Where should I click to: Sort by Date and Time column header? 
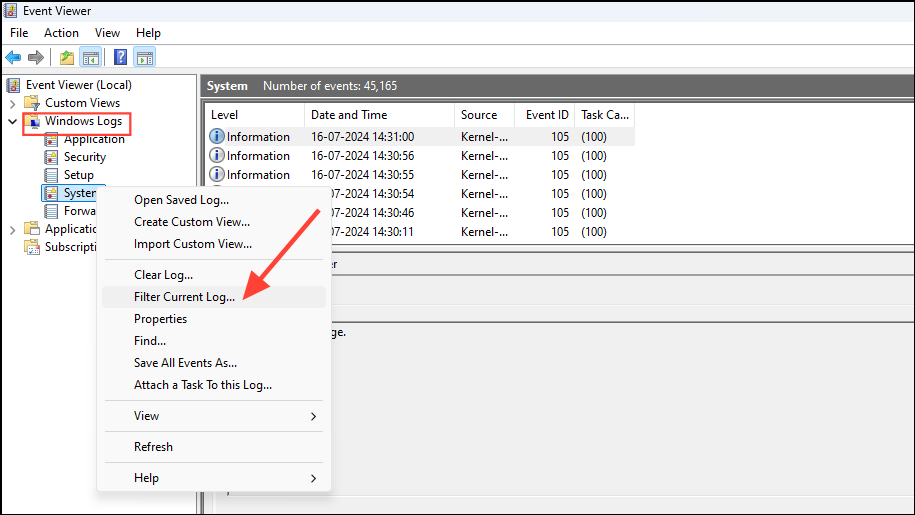pos(379,115)
